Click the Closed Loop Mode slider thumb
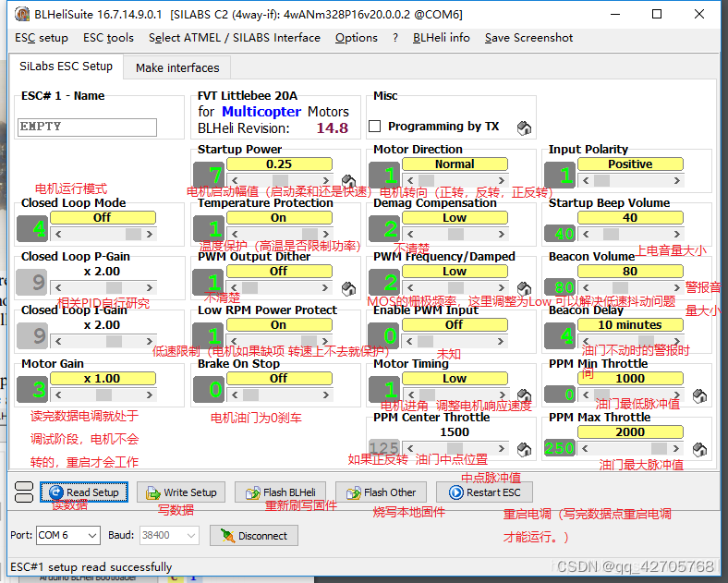This screenshot has width=728, height=583. click(x=133, y=234)
